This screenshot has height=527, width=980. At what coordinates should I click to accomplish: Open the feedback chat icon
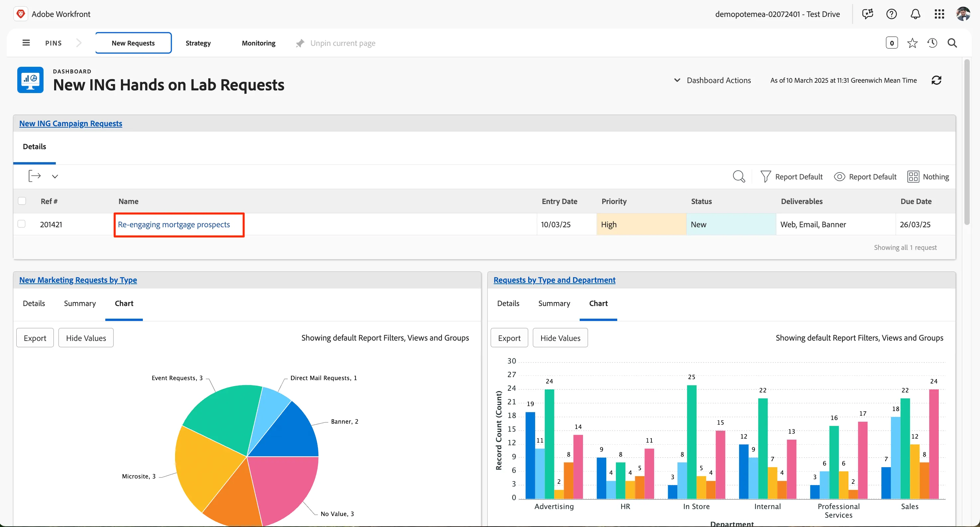[x=868, y=14]
